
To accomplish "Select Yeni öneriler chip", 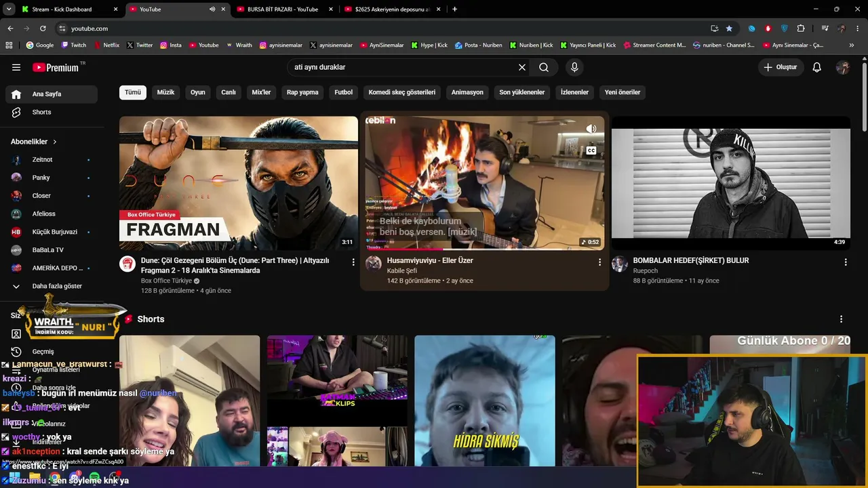I will pyautogui.click(x=623, y=92).
